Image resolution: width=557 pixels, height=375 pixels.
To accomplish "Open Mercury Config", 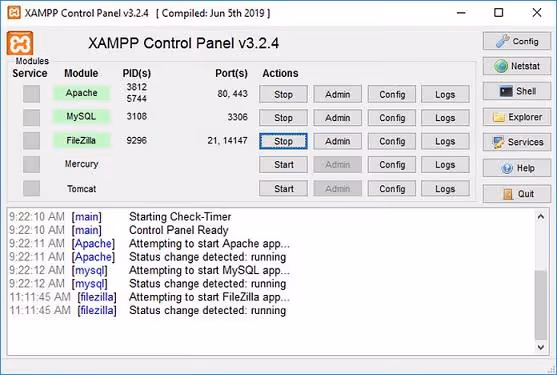I will tap(392, 164).
